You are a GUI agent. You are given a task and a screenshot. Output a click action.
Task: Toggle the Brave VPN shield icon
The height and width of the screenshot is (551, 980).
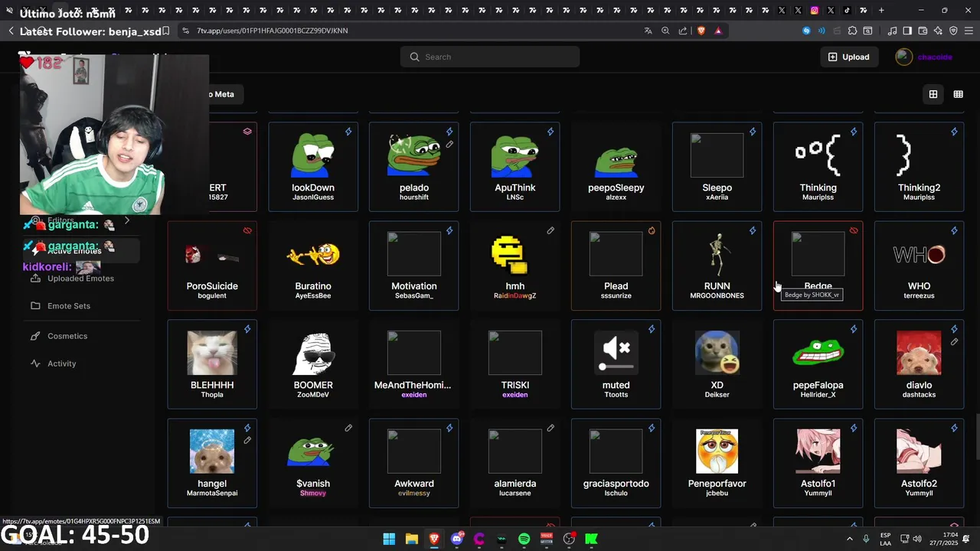click(x=953, y=31)
